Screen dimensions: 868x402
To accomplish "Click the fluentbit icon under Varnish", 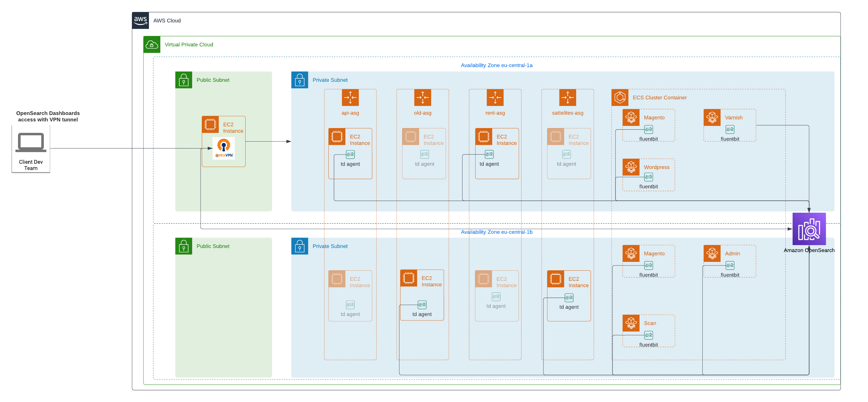I will click(730, 130).
